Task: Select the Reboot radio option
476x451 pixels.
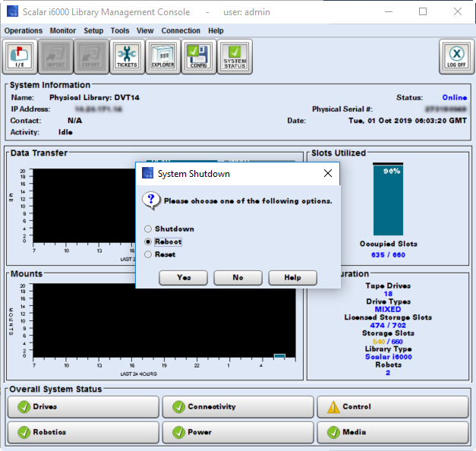Action: [x=148, y=241]
